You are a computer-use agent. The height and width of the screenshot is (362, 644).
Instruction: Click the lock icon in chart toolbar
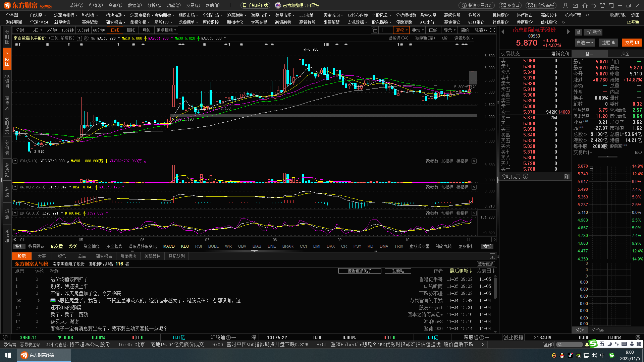coord(375,30)
